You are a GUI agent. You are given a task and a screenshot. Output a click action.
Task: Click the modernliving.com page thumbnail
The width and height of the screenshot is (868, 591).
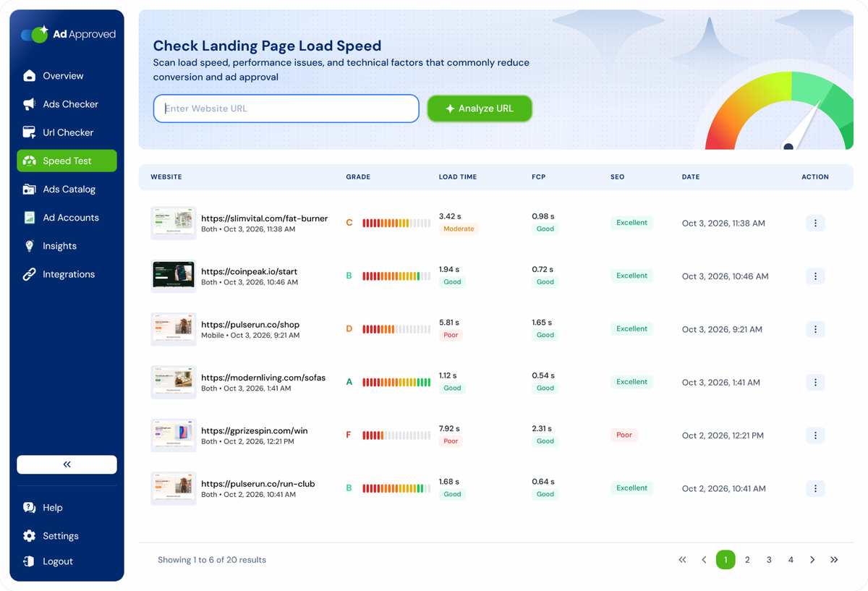coord(174,383)
